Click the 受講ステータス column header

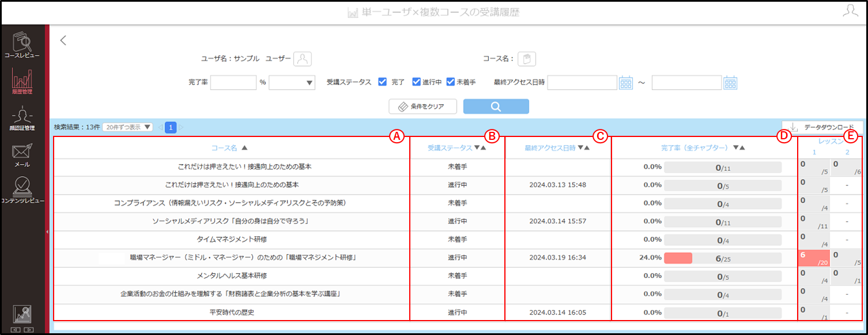tap(450, 148)
